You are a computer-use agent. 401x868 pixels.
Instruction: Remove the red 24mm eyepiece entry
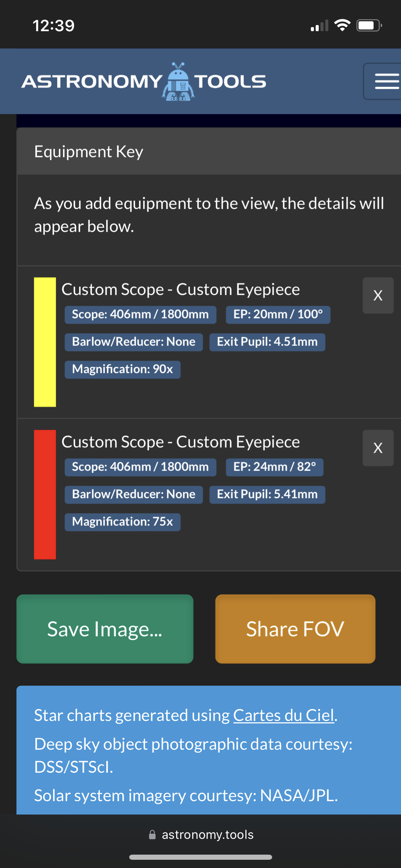point(378,448)
